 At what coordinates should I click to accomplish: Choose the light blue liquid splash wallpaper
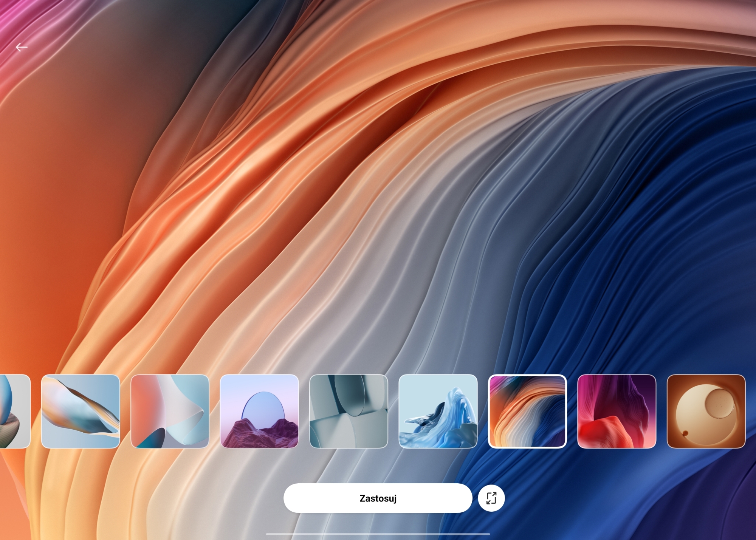tap(438, 411)
